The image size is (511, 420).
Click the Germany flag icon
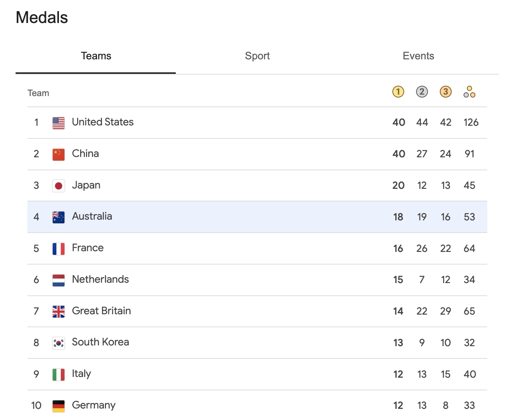tap(59, 406)
